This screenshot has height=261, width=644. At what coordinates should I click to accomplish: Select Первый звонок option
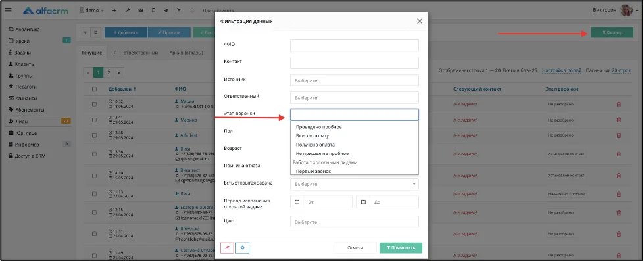(313, 171)
